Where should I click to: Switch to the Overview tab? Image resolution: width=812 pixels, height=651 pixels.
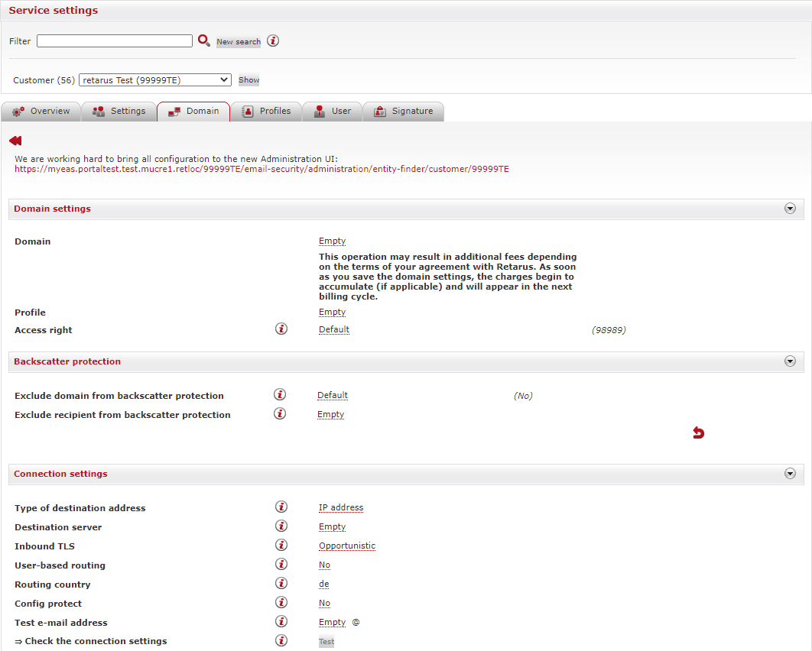point(41,112)
